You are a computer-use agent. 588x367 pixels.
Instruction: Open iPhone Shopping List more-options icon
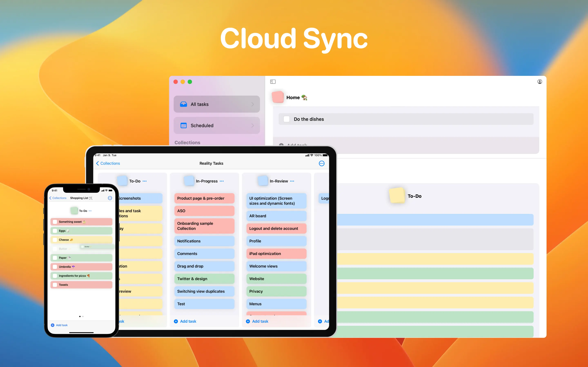point(110,198)
